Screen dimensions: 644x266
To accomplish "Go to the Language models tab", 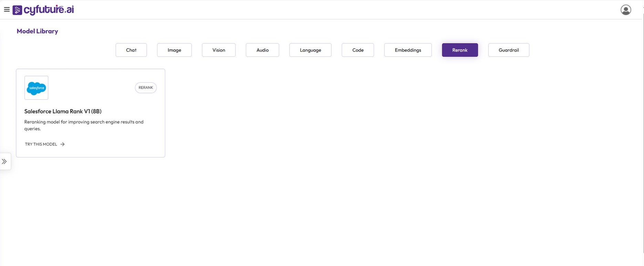I will click(310, 50).
